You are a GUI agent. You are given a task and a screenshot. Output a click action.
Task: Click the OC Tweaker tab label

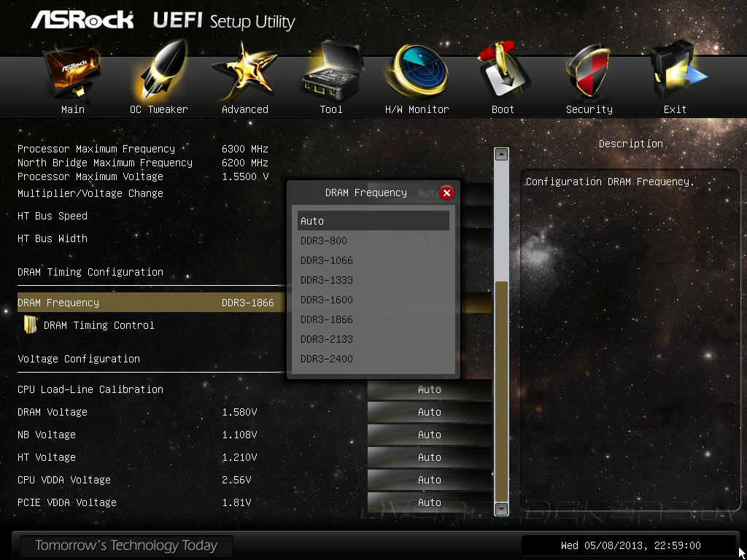(x=158, y=109)
